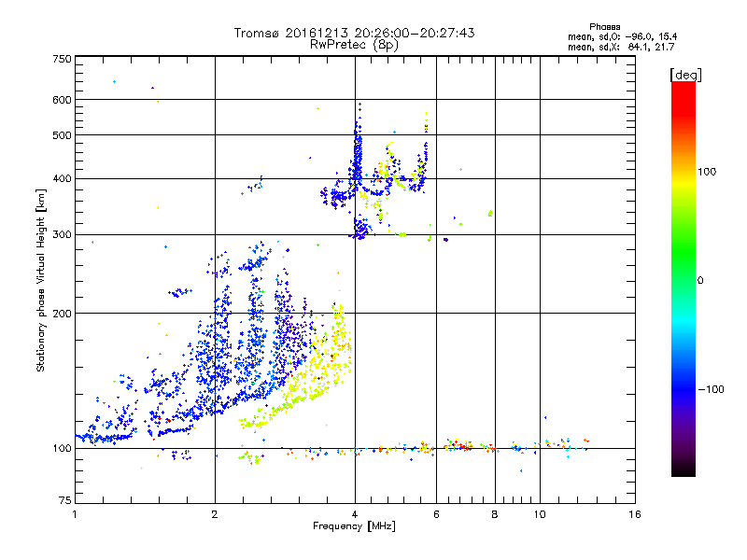Click y-axis tick label '600'

[x=62, y=100]
